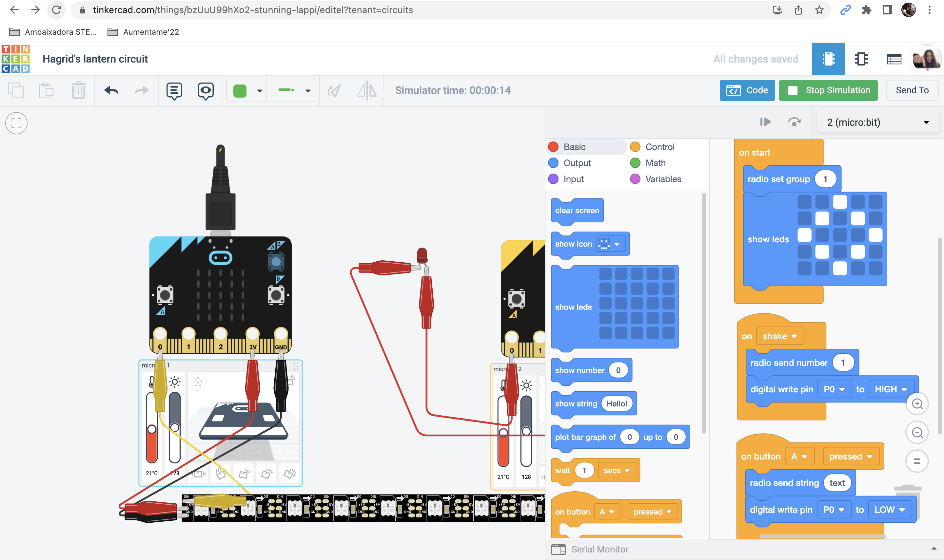Open the notes annotation tool

174,91
